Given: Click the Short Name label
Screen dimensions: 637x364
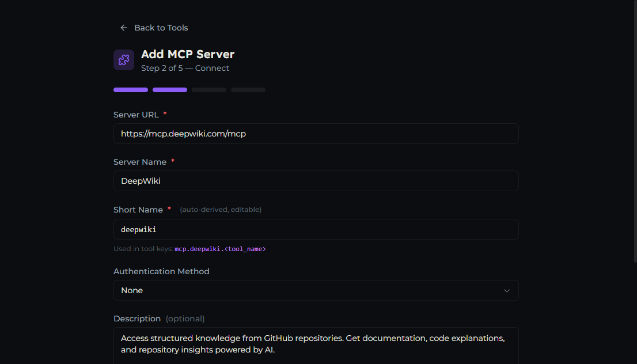Looking at the screenshot, I should tap(138, 210).
